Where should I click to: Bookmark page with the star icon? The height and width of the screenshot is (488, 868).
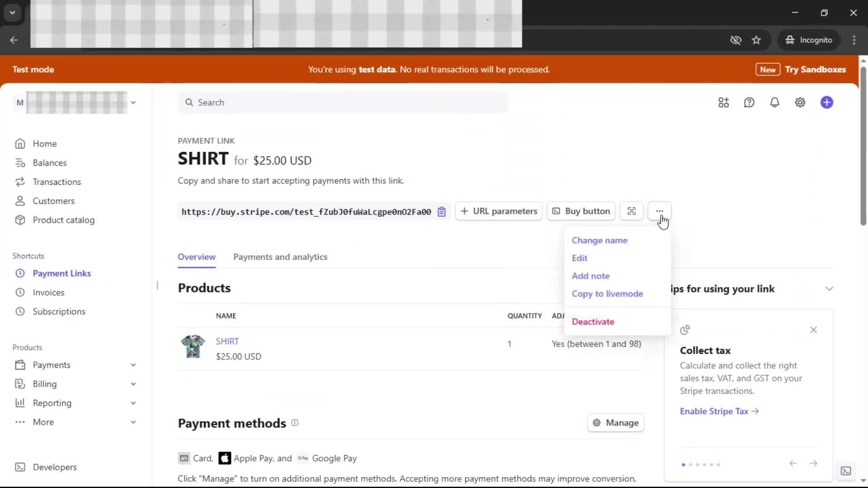(756, 40)
